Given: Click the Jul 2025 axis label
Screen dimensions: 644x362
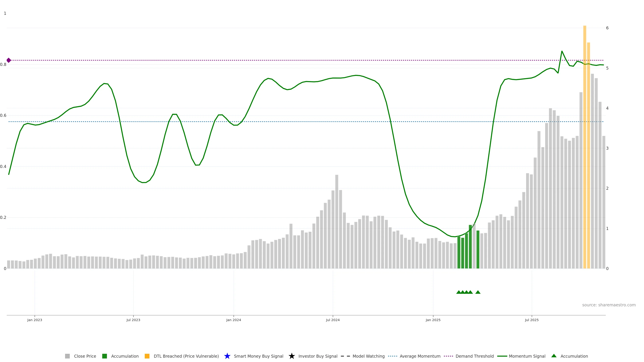Looking at the screenshot, I should pos(531,320).
